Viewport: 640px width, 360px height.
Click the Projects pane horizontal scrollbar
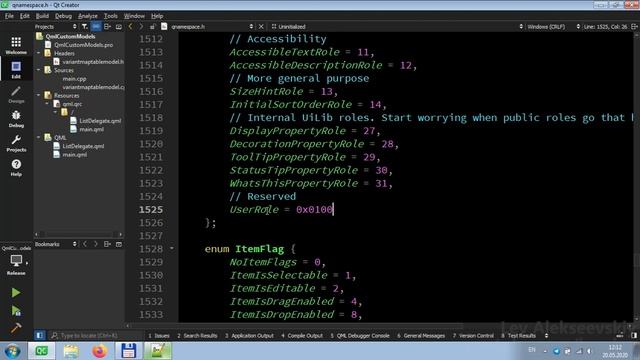(x=78, y=234)
